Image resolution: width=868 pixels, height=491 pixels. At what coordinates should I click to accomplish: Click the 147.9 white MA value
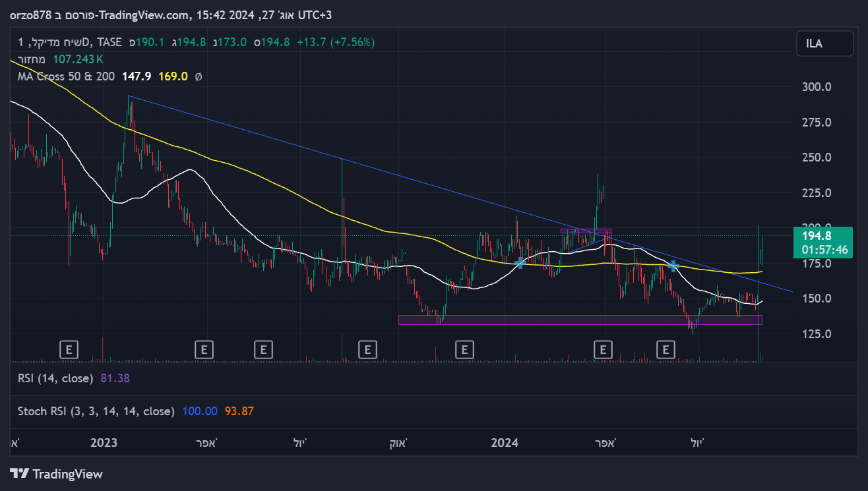pyautogui.click(x=137, y=76)
